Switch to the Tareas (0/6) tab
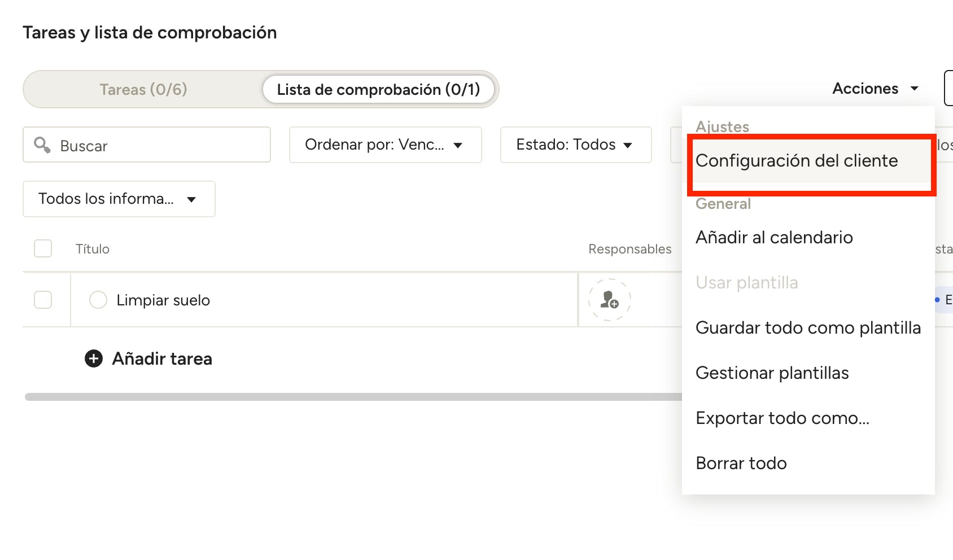Viewport: 953px width, 560px height. click(143, 89)
